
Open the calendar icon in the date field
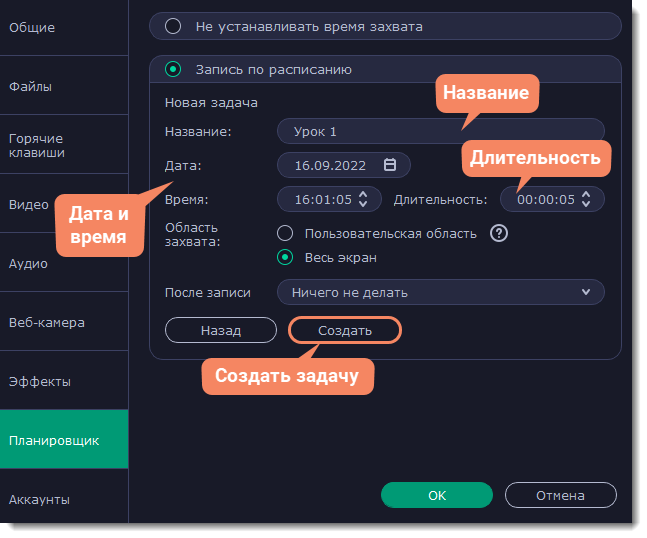390,165
